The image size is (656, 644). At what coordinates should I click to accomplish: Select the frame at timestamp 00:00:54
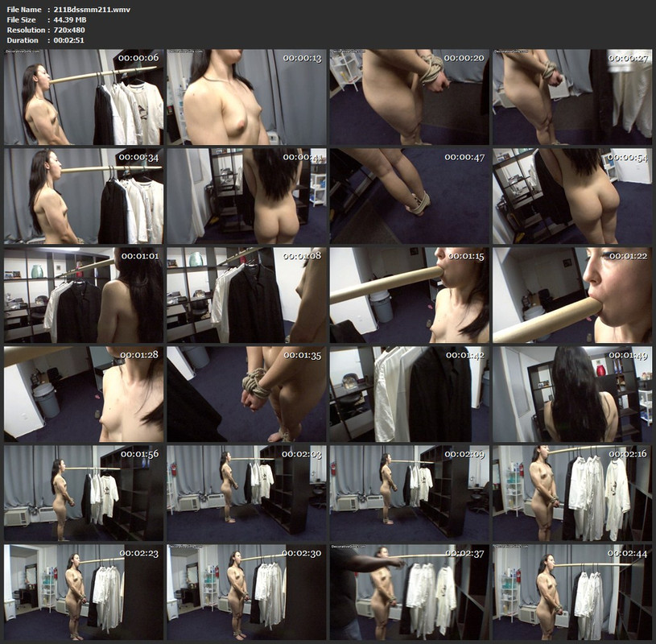point(572,196)
